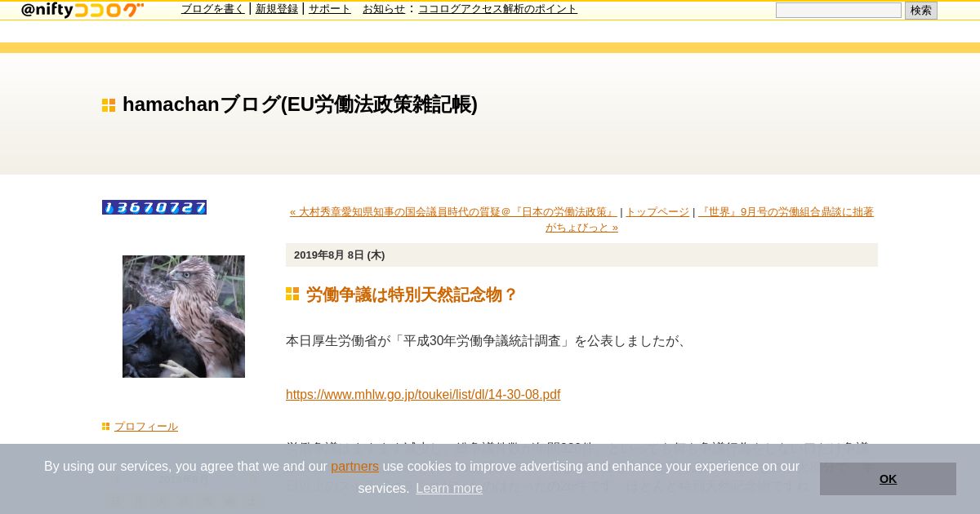Screen dimensions: 980x514
Task: Click the hamachanブログ blog title
Action: (300, 104)
